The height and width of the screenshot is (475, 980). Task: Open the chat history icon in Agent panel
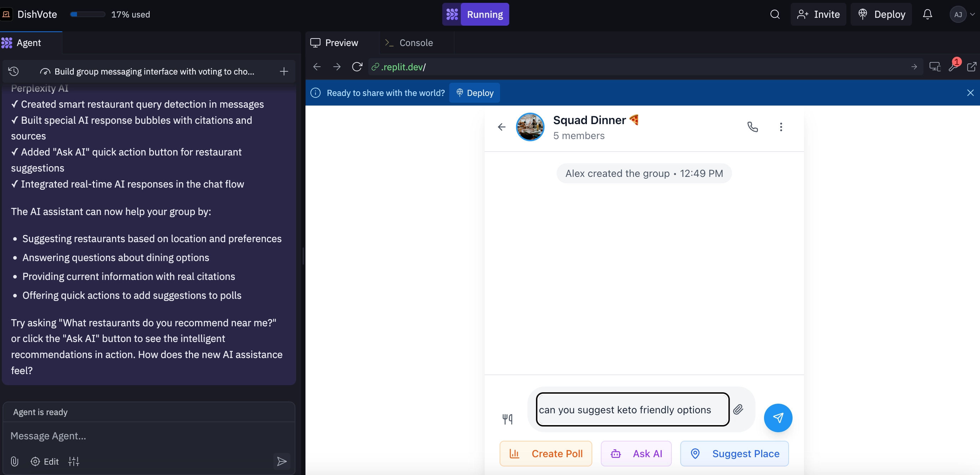point(14,71)
